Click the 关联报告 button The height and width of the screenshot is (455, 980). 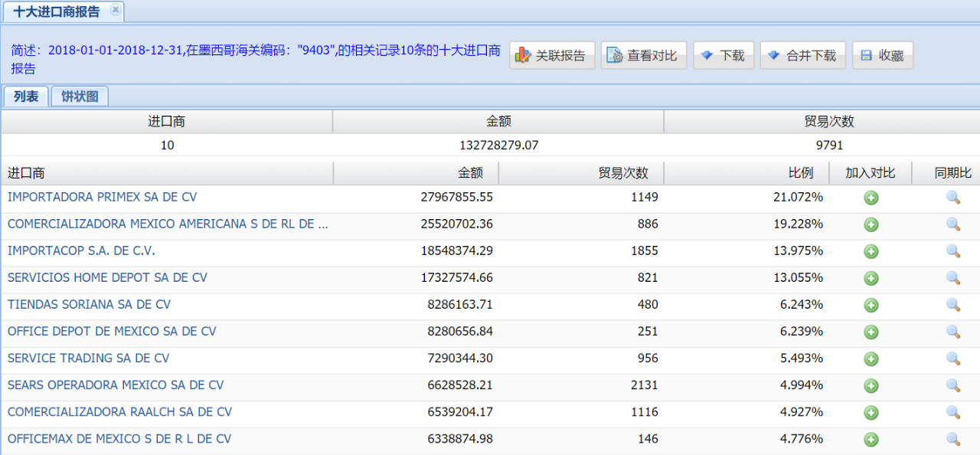551,55
